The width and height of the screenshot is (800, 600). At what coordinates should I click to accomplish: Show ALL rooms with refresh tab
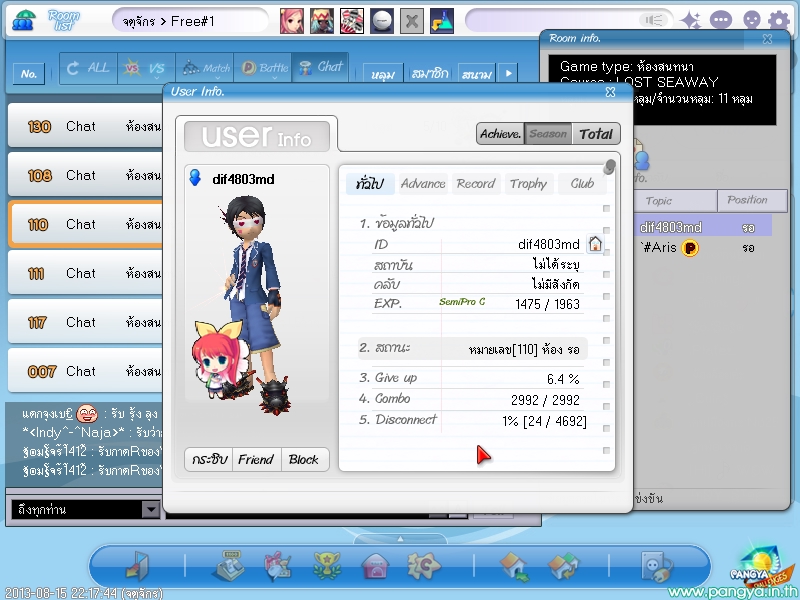pyautogui.click(x=89, y=67)
